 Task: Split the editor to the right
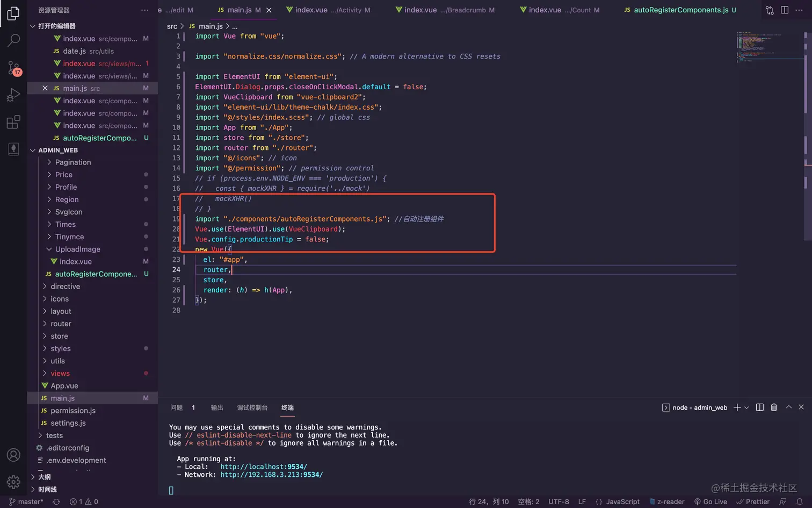click(785, 10)
